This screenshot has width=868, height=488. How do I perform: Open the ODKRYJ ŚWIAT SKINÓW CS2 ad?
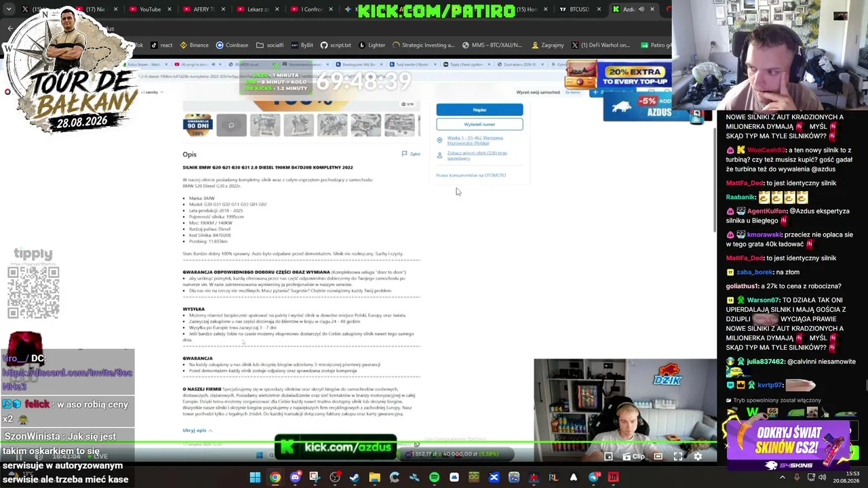click(x=787, y=446)
